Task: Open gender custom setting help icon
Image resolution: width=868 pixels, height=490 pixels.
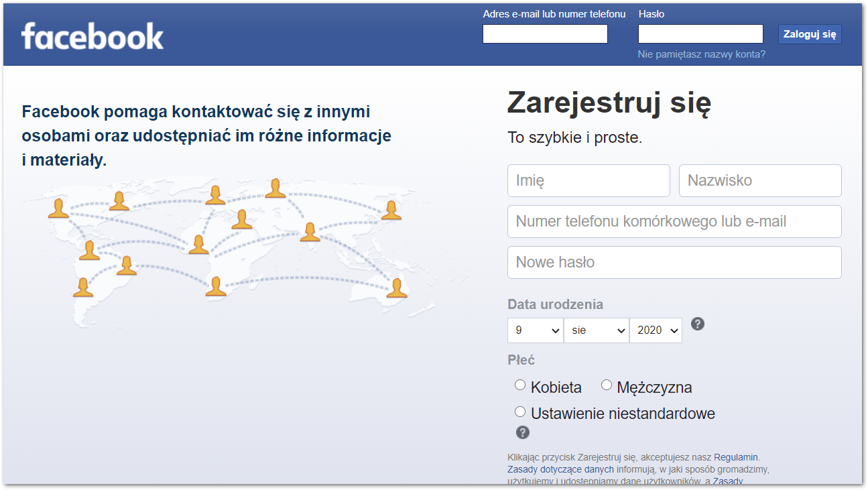Action: click(x=523, y=432)
